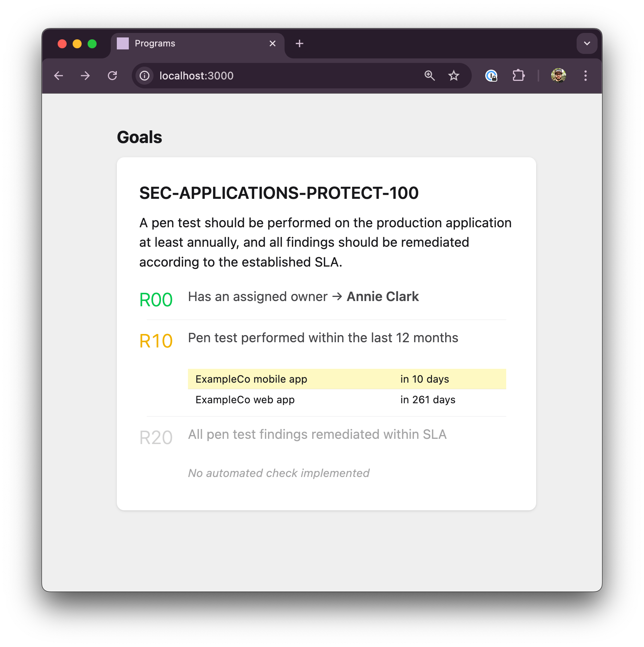Viewport: 644px width, 647px height.
Task: Select the ExampleCo web app row
Action: click(x=347, y=400)
